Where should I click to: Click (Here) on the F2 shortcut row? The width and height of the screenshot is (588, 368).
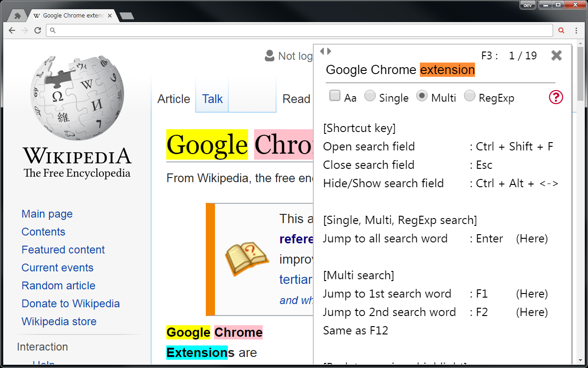click(532, 312)
